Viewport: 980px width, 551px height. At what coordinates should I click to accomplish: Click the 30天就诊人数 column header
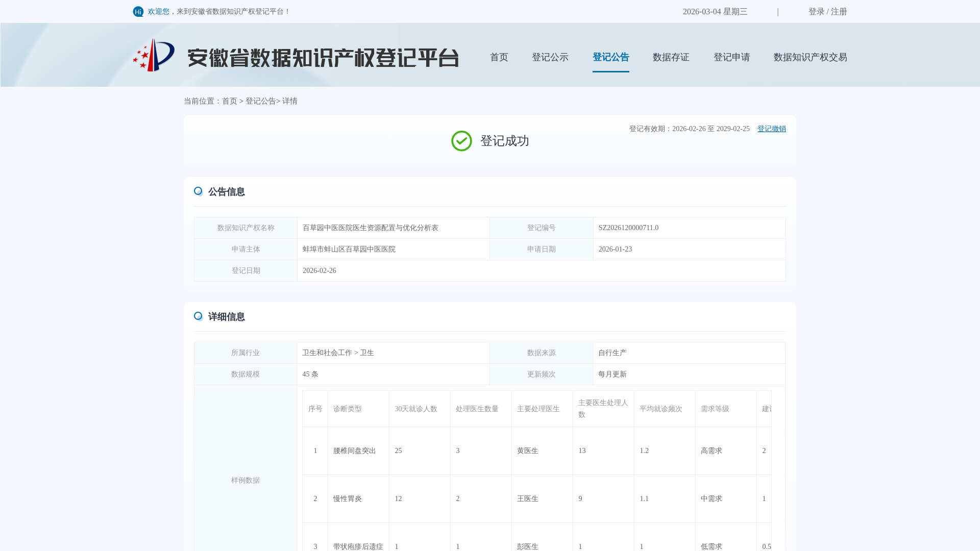(x=420, y=409)
